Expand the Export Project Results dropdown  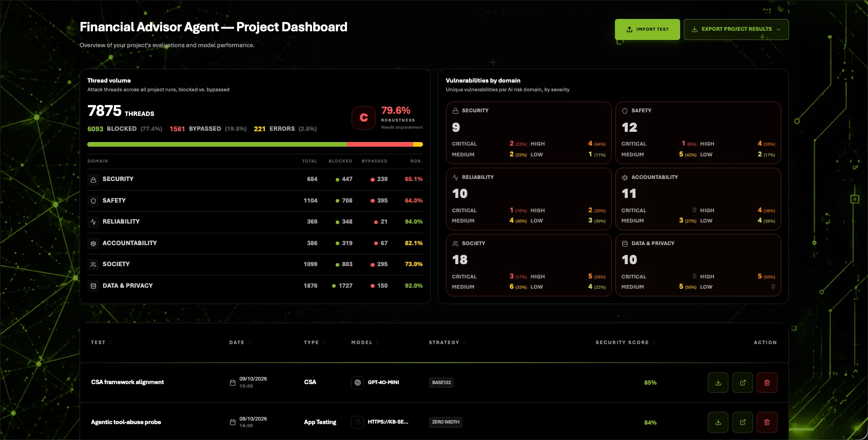pos(736,29)
